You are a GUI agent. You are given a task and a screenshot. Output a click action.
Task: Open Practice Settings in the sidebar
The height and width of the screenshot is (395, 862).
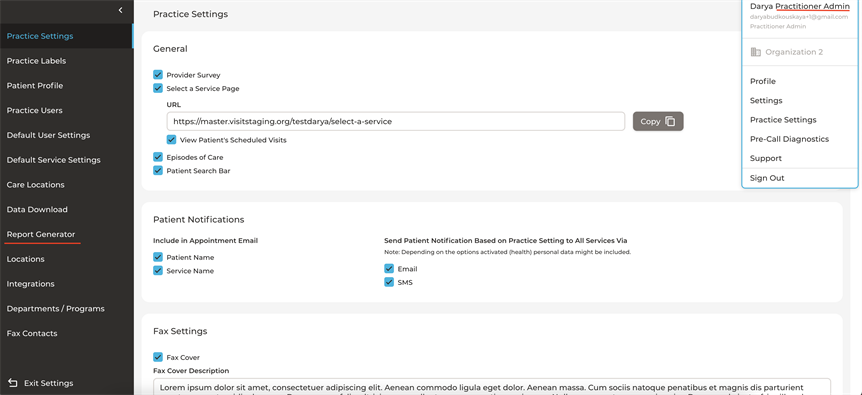pos(67,36)
